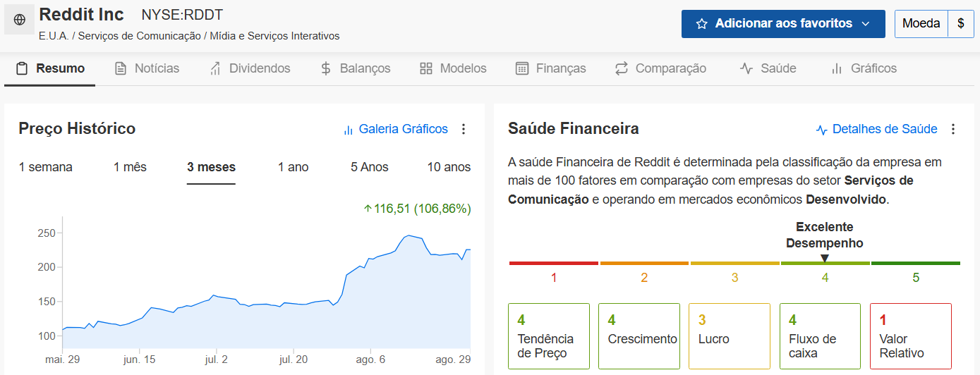980x375 pixels.
Task: Open the Modelos tab
Action: (x=453, y=68)
